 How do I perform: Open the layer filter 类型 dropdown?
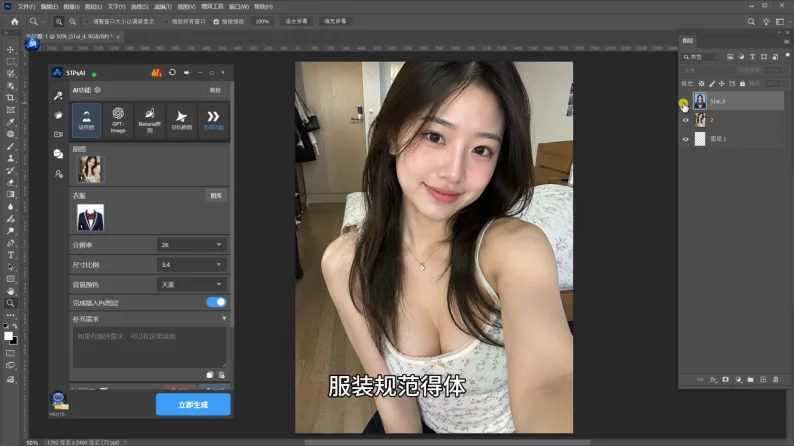701,57
